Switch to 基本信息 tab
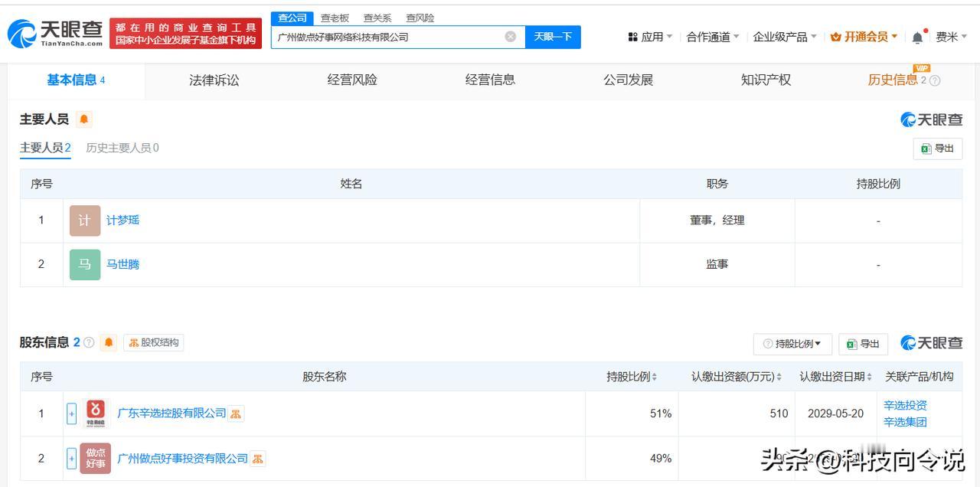Viewport: 980px width, 487px height. click(76, 80)
